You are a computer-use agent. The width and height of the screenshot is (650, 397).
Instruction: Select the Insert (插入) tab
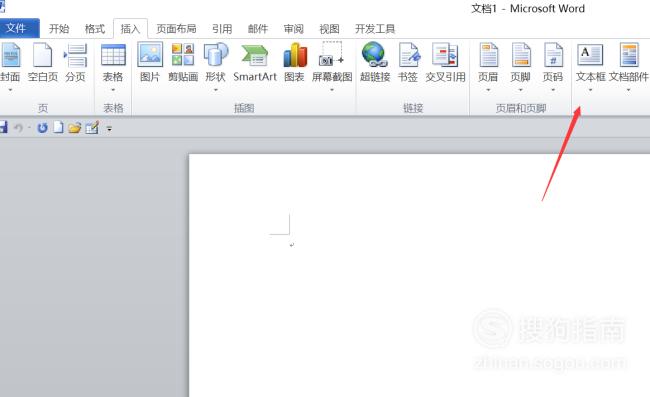click(130, 29)
